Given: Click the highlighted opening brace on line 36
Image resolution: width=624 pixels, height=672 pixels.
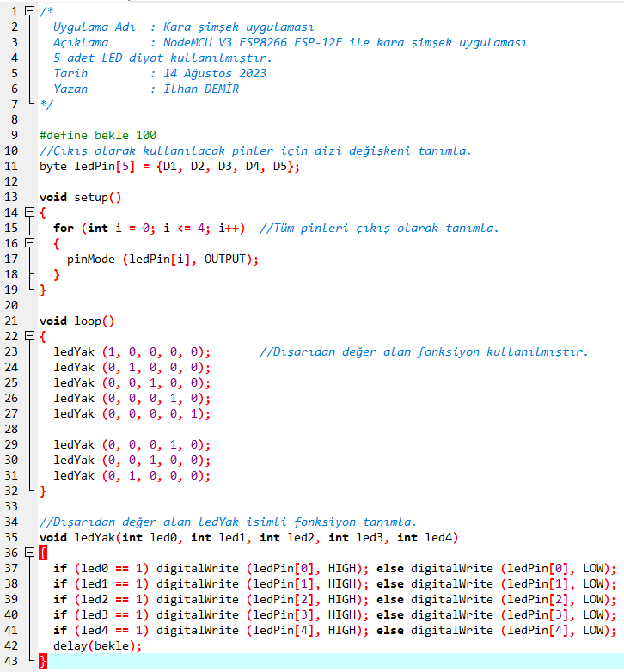Looking at the screenshot, I should (x=43, y=553).
